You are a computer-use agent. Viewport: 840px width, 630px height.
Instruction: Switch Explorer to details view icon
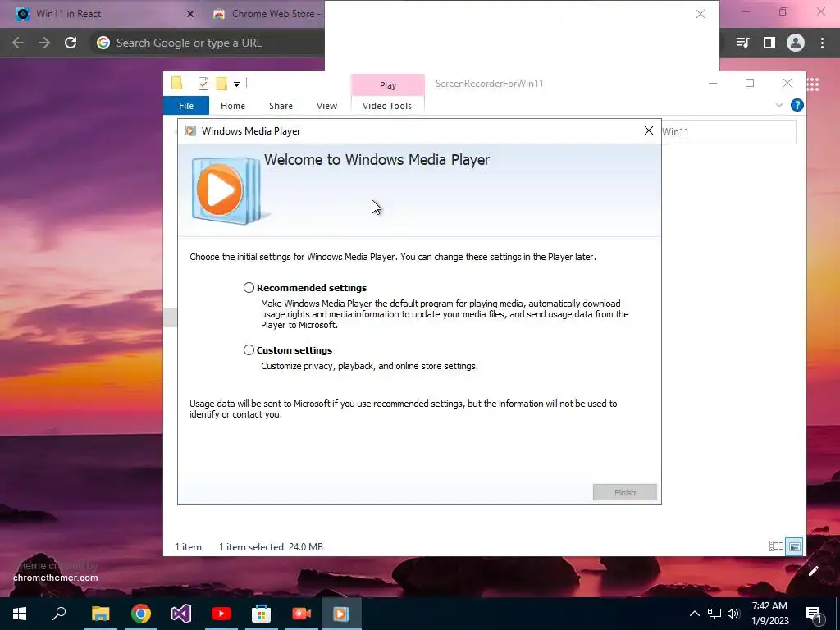click(775, 546)
